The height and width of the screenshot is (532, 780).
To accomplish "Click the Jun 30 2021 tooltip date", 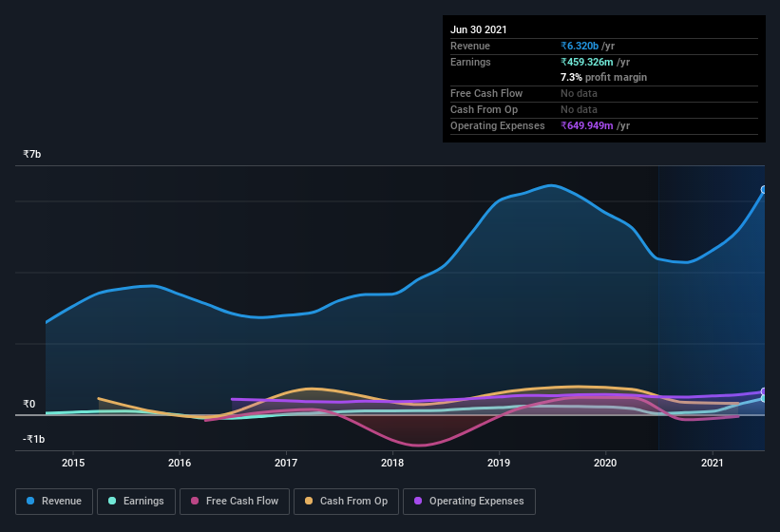I will [479, 29].
